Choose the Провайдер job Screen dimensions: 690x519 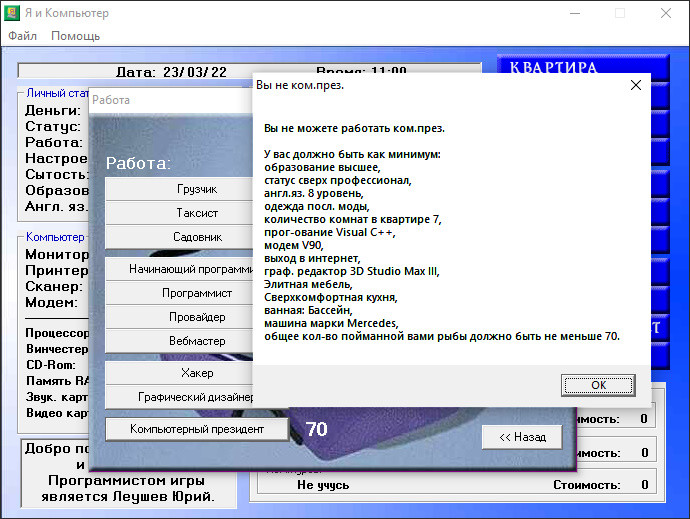(179, 317)
